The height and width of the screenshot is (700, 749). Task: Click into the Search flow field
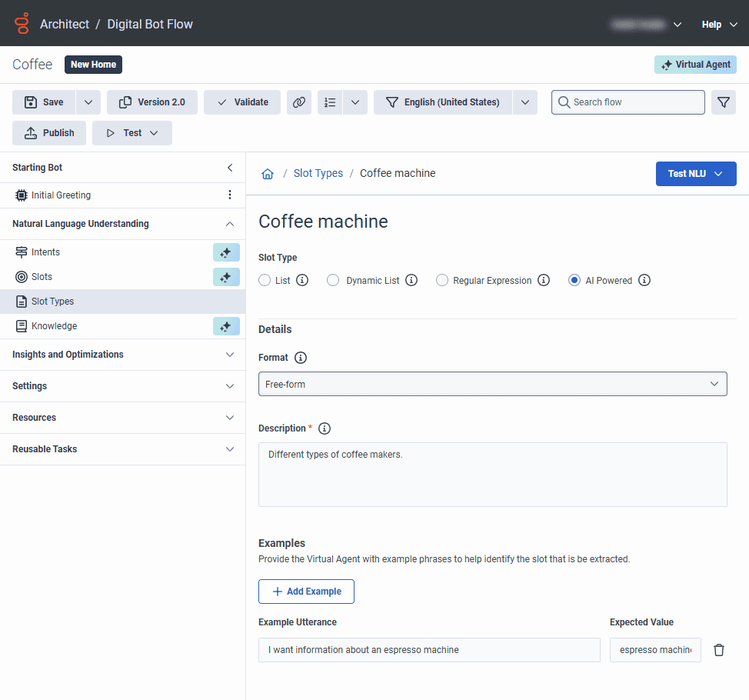[627, 102]
